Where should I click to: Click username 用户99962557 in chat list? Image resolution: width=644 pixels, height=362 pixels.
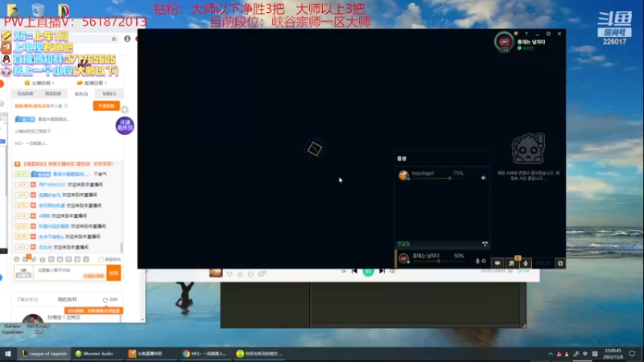52,185
